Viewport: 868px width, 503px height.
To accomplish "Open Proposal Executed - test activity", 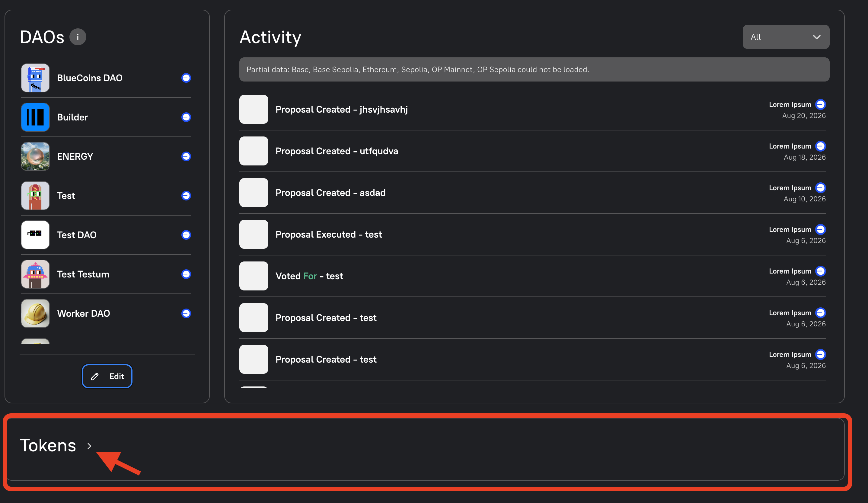I will (x=532, y=235).
